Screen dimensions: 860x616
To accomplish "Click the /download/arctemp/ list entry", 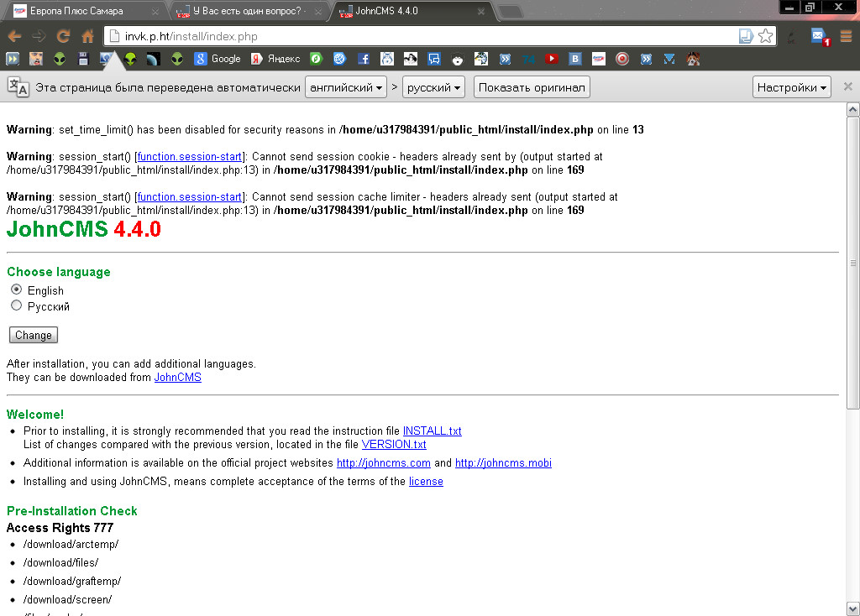I will [x=71, y=544].
